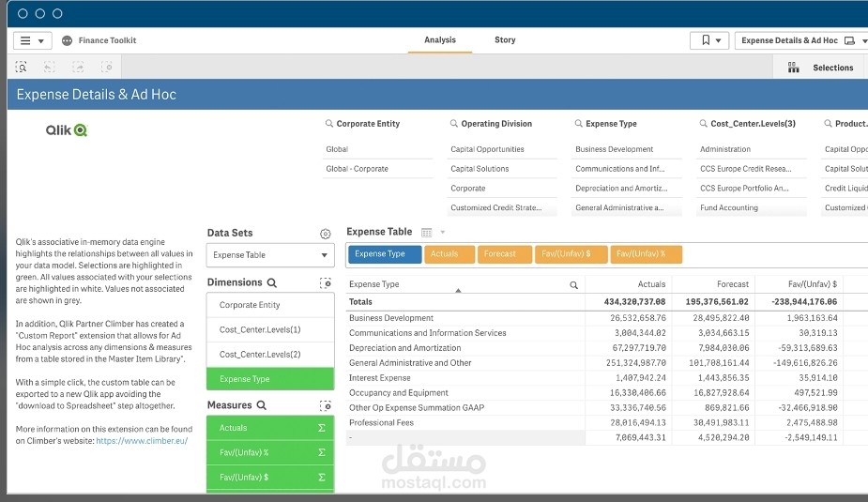Search within Expense Type table column
The width and height of the screenshot is (868, 502).
573,285
